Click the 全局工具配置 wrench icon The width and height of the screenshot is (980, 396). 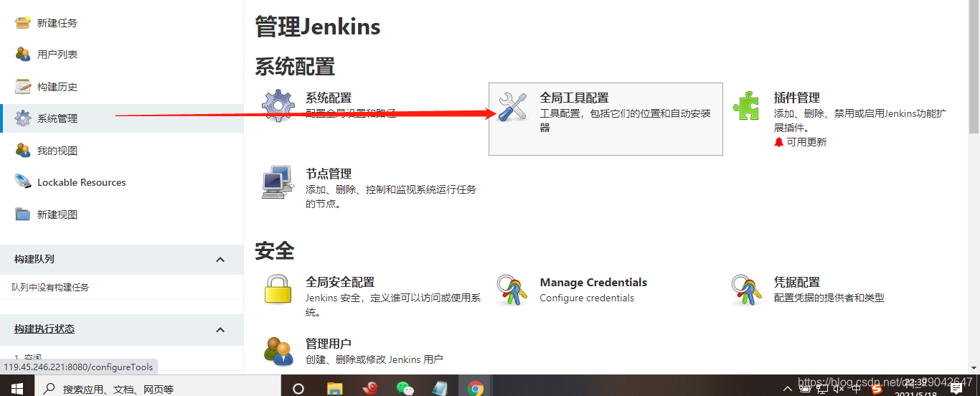coord(513,106)
